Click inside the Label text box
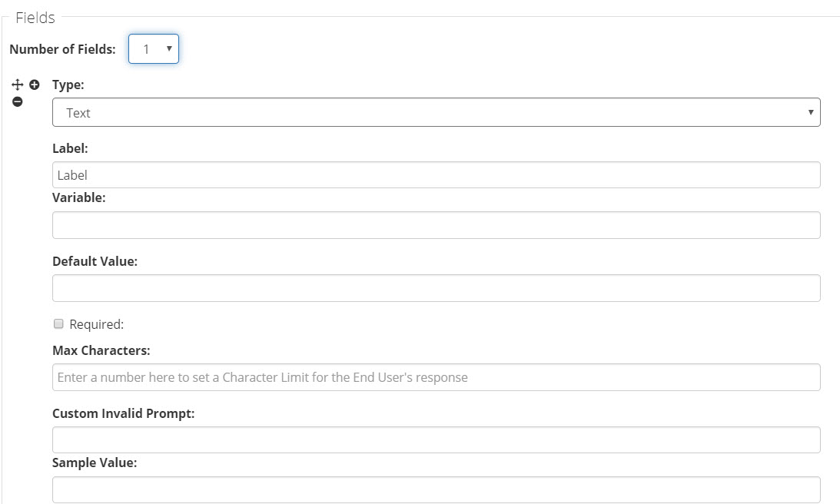This screenshot has height=504, width=840. pos(436,175)
